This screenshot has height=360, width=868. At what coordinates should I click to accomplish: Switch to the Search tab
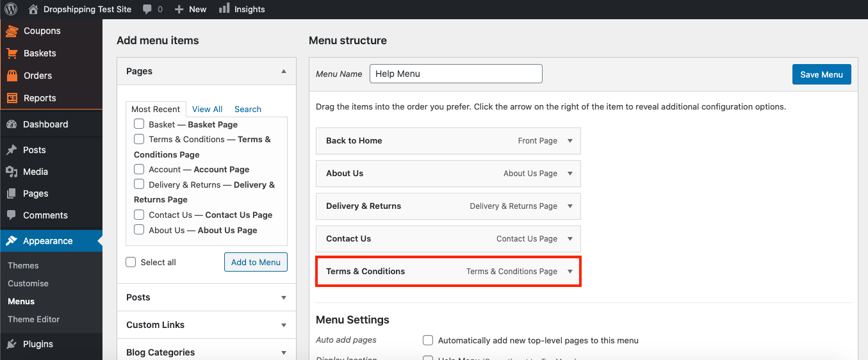click(x=248, y=109)
